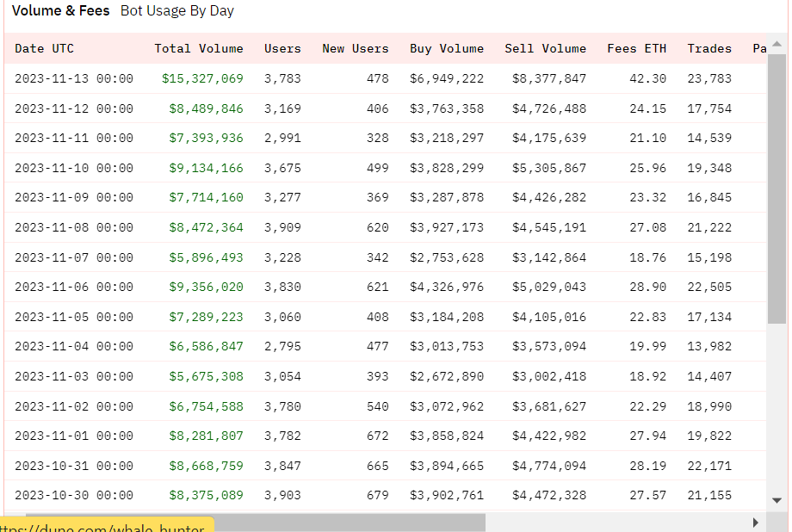Sort by Trades column header
The width and height of the screenshot is (792, 532).
(709, 48)
